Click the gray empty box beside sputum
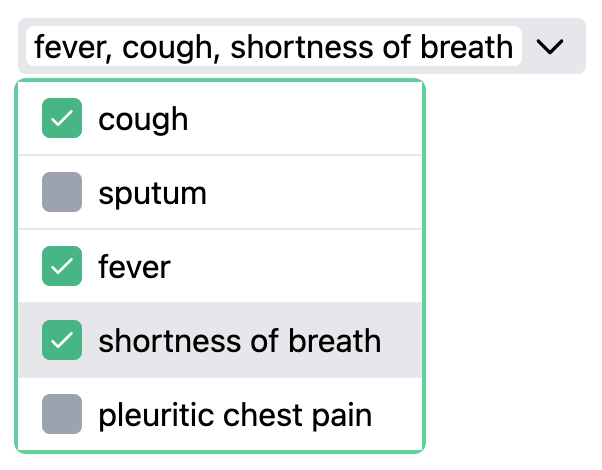This screenshot has width=602, height=470. pos(62,193)
